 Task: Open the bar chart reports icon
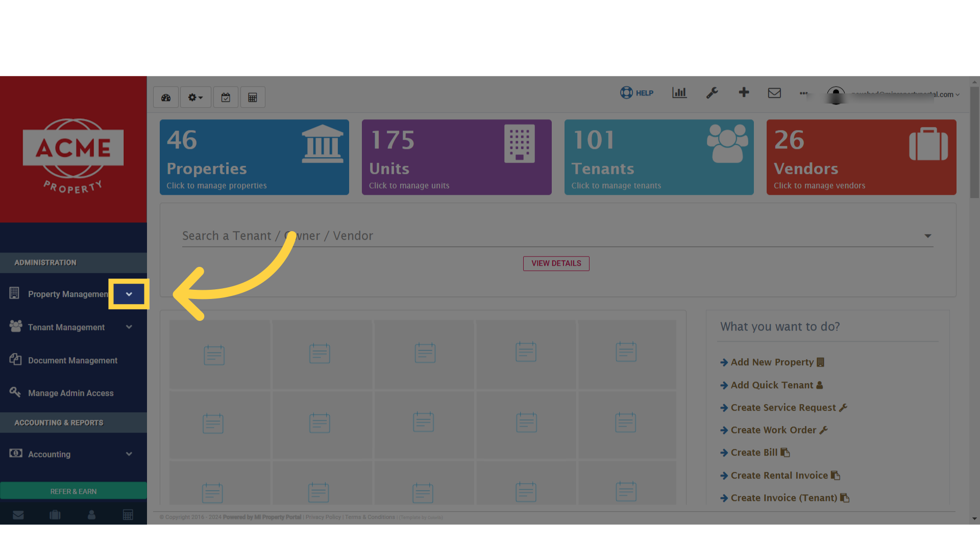click(679, 93)
